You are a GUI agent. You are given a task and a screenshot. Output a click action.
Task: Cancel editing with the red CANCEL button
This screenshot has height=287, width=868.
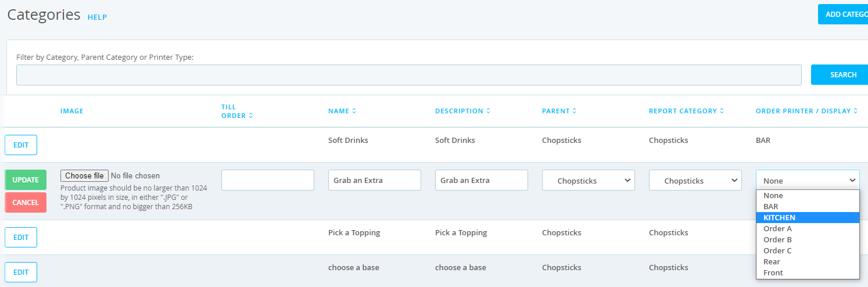pyautogui.click(x=26, y=203)
